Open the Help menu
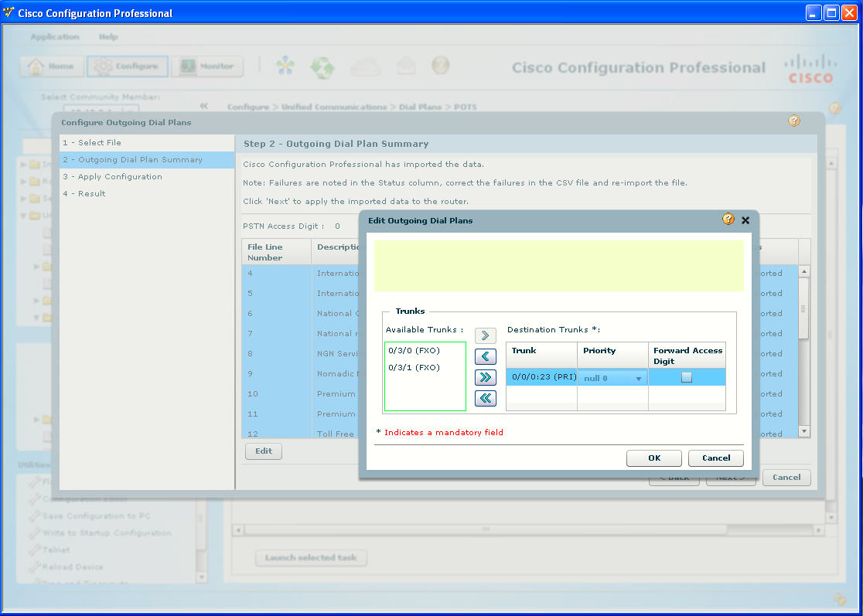 [108, 37]
